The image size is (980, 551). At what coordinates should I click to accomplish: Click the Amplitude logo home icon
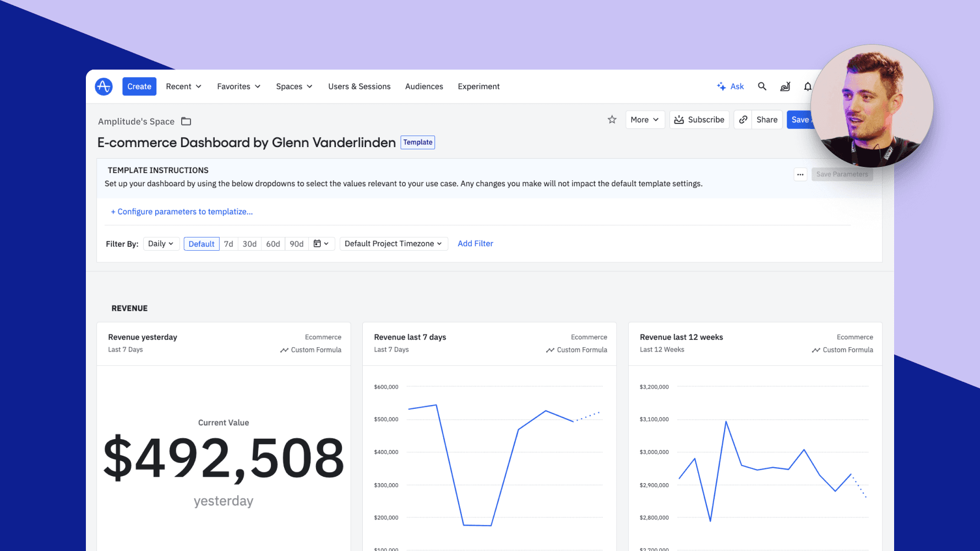click(104, 87)
